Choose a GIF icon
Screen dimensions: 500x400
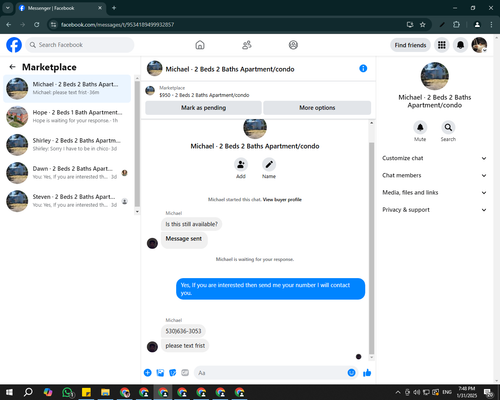(185, 373)
